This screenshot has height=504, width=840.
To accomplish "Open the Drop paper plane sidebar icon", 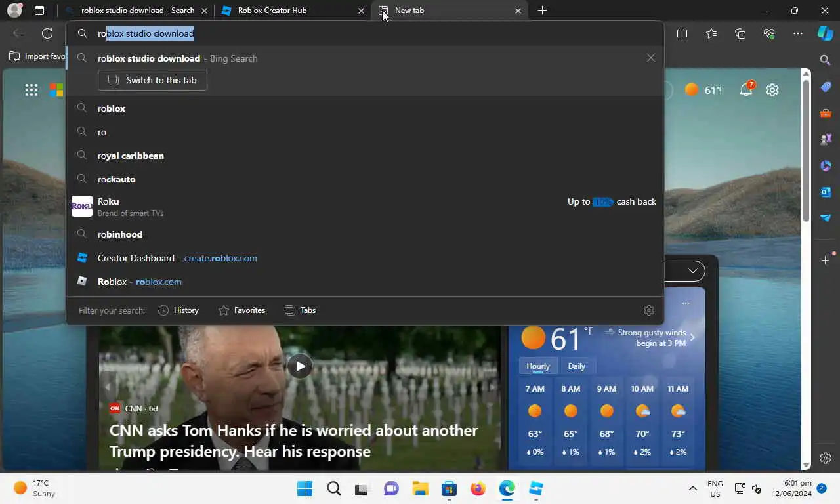I will (x=826, y=218).
